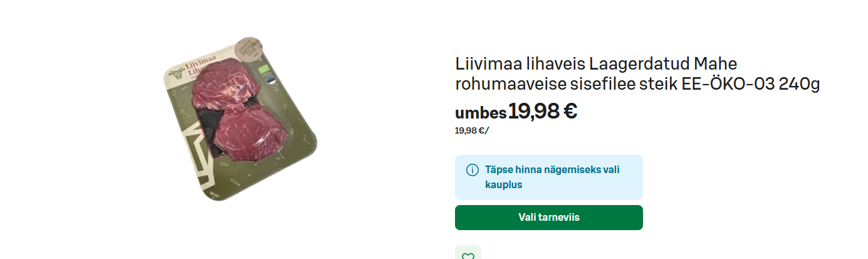Open the Liivimaa lihaveis Laagerdatud Mahe title
Screen dimensions: 868x259
[596, 64]
